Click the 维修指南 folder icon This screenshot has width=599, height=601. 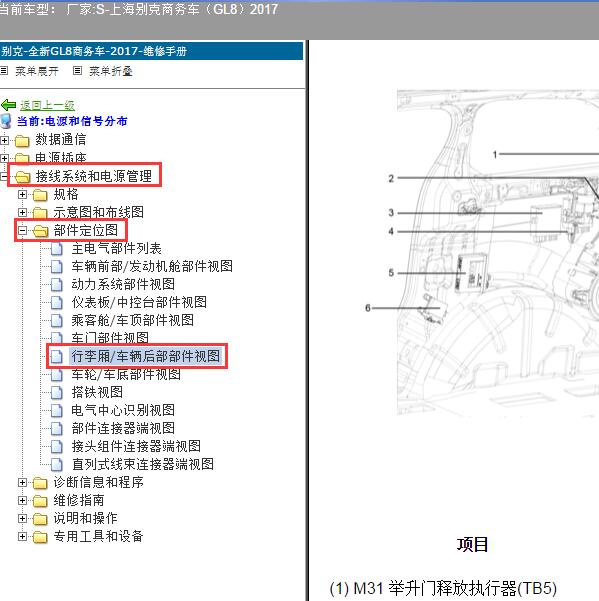click(40, 501)
